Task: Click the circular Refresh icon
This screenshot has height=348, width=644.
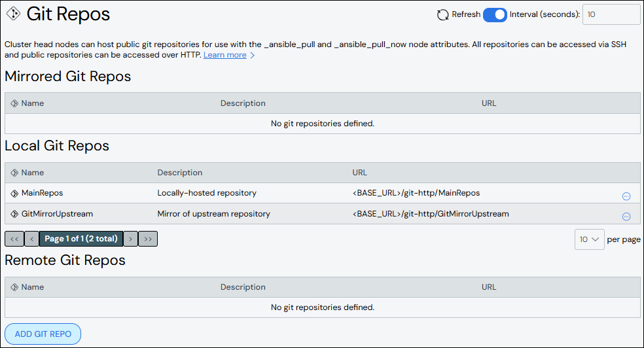Action: tap(442, 15)
